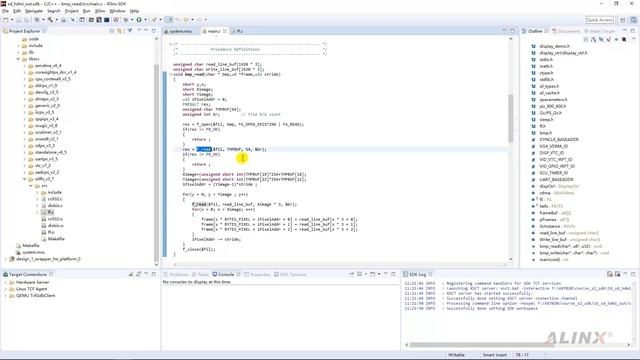Click the Open Perspective icon

pos(622,20)
